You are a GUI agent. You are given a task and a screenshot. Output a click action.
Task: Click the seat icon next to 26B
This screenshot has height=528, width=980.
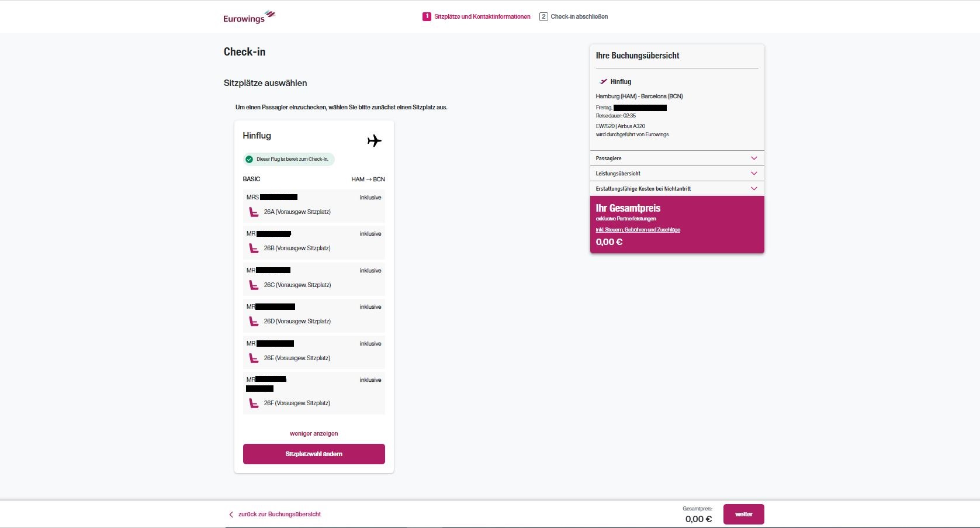pos(254,249)
